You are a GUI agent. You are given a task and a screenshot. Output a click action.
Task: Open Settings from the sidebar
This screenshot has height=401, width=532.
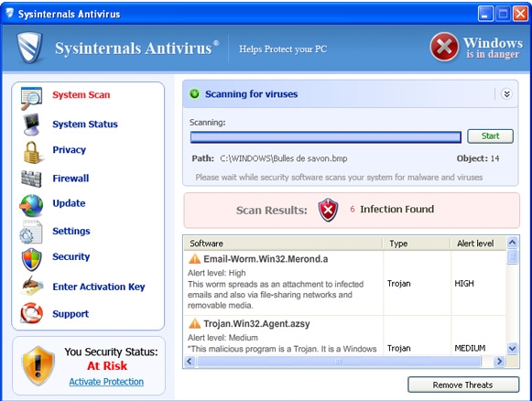[71, 231]
